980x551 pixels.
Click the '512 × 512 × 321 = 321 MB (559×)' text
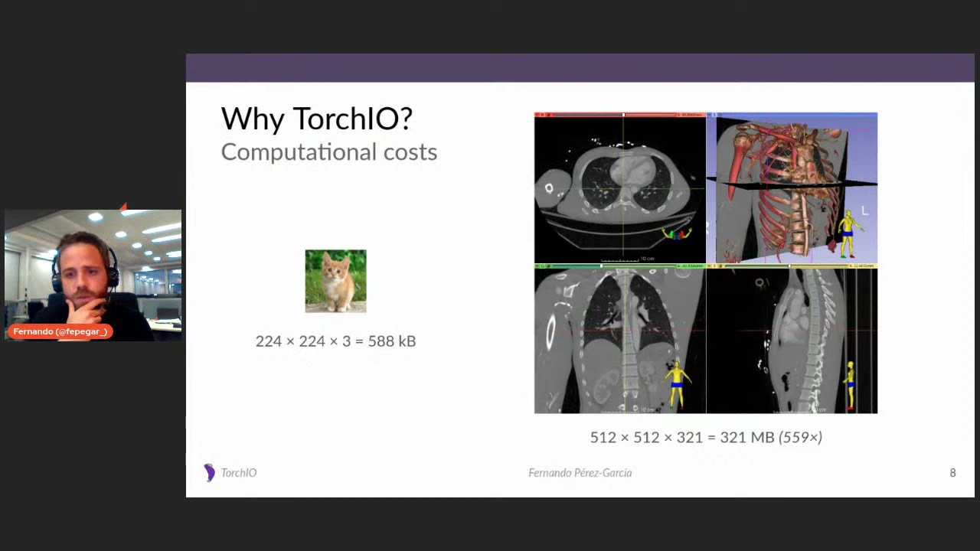[706, 437]
